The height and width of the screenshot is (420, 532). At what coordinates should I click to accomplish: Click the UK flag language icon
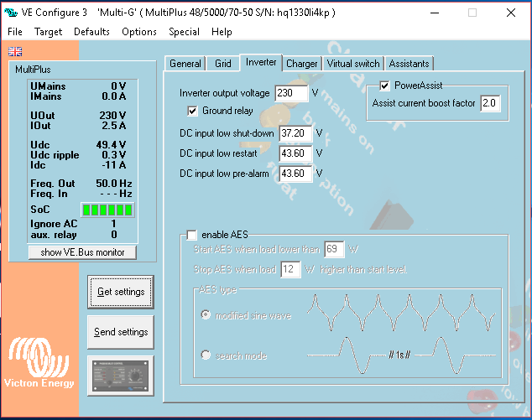point(15,51)
